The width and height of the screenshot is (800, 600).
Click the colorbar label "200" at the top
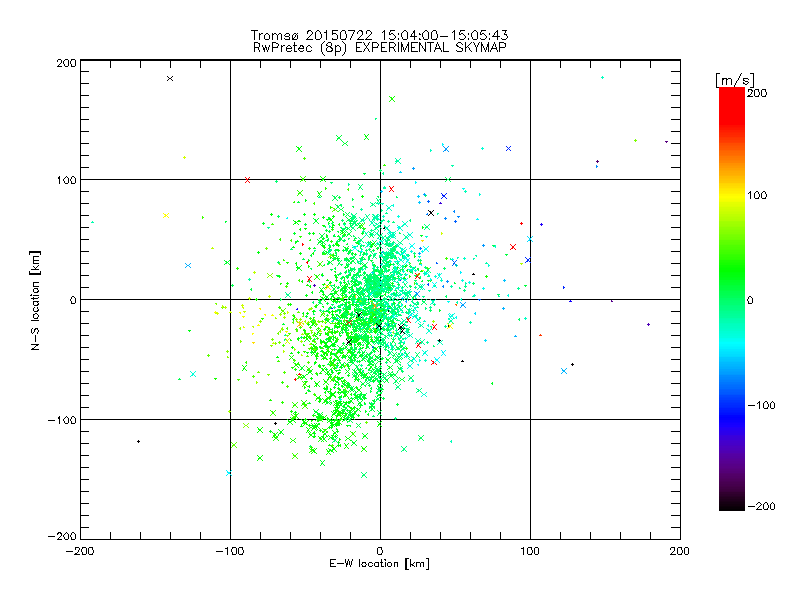click(757, 93)
